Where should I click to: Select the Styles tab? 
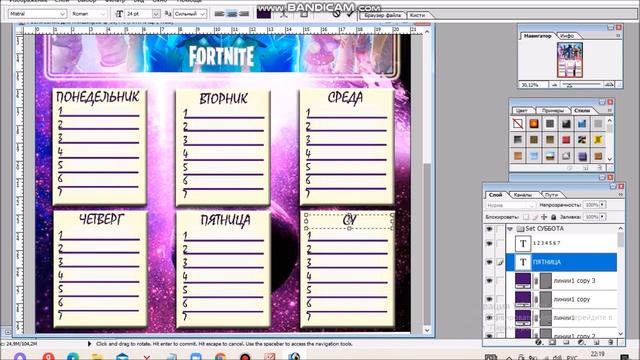[x=582, y=111]
